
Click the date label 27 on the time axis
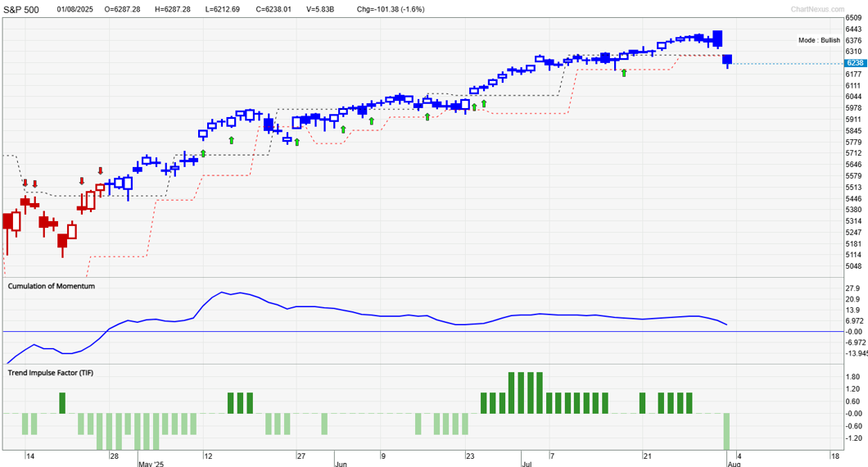pyautogui.click(x=301, y=456)
